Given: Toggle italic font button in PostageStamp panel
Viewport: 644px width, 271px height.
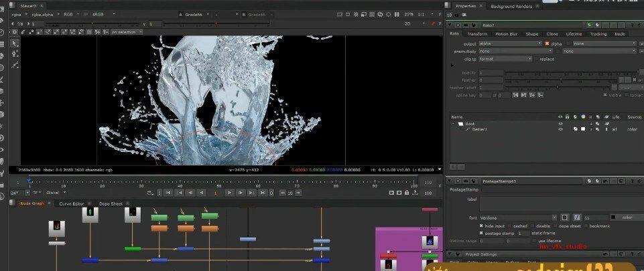Looking at the screenshot, I should coord(576,217).
